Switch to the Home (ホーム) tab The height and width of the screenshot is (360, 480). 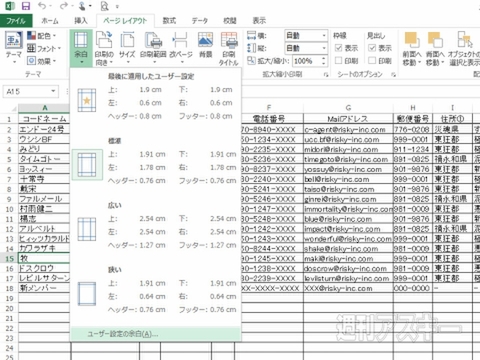coord(50,21)
